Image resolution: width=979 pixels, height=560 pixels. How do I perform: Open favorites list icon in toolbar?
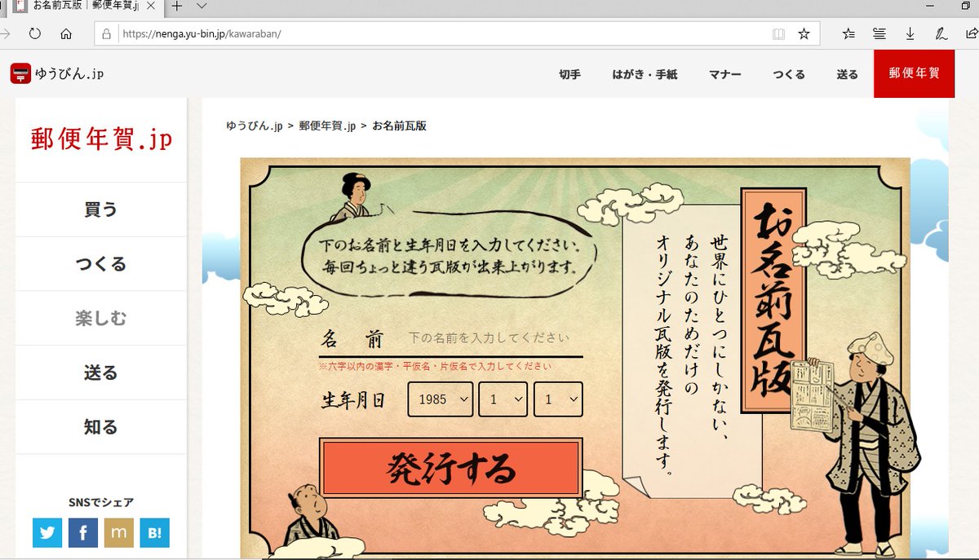848,34
